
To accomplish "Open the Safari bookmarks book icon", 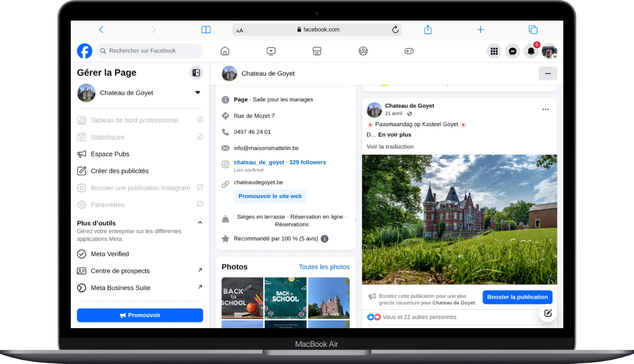I will [206, 30].
